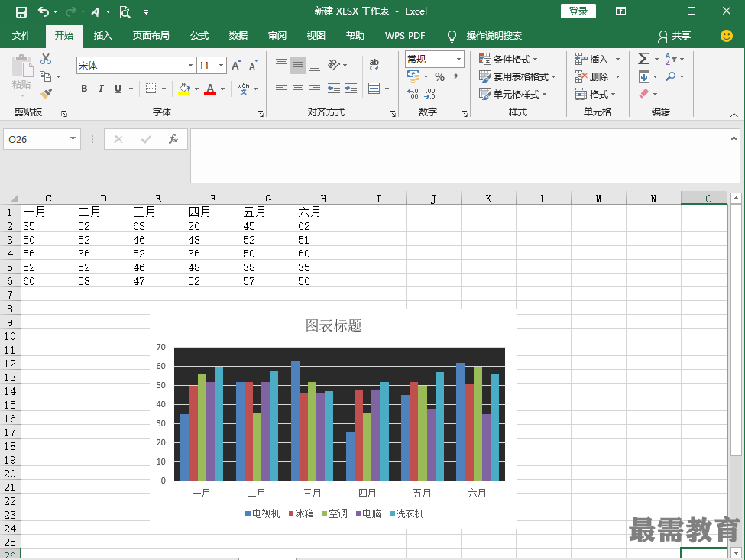This screenshot has width=745, height=560.
Task: Apply red font color
Action: 210,89
